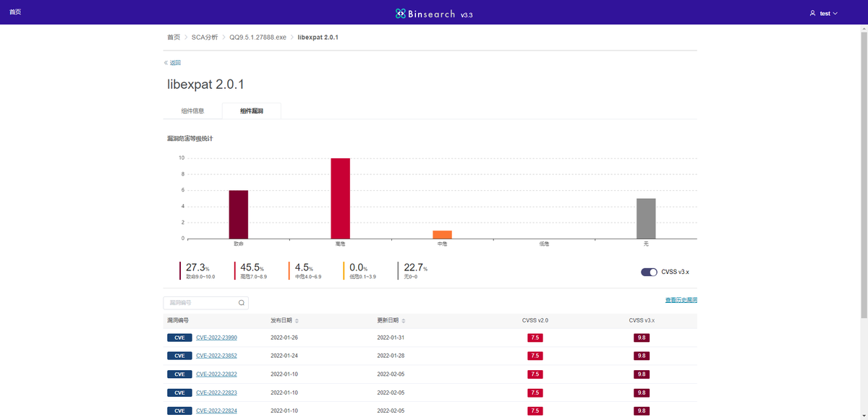This screenshot has width=868, height=420.
Task: Click the libexpat 2.0.1 breadcrumb item
Action: 318,37
